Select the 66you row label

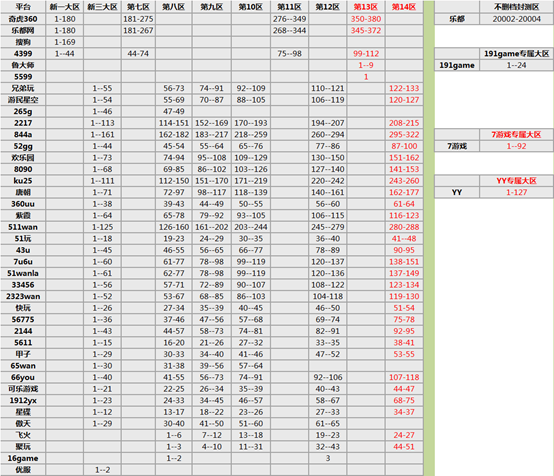[23, 377]
